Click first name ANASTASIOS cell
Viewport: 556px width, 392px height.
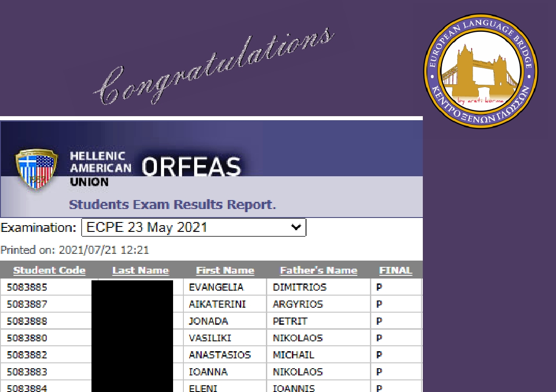pyautogui.click(x=220, y=355)
